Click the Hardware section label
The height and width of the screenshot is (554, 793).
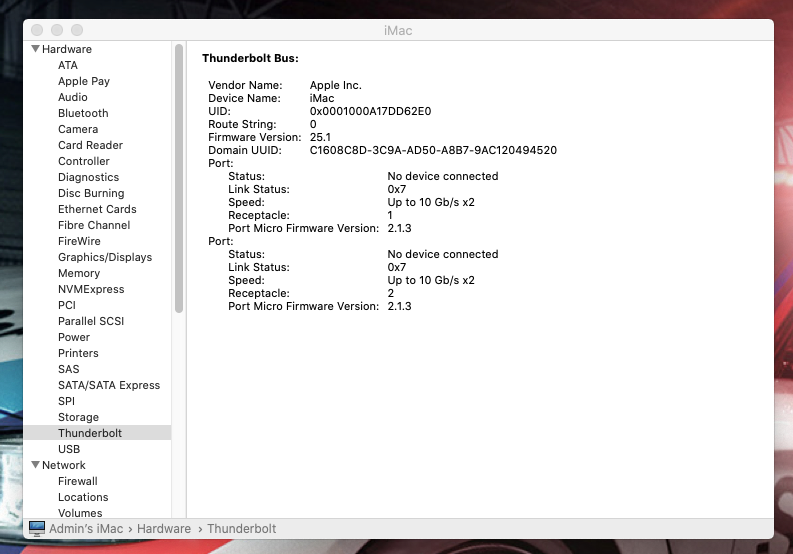click(67, 49)
